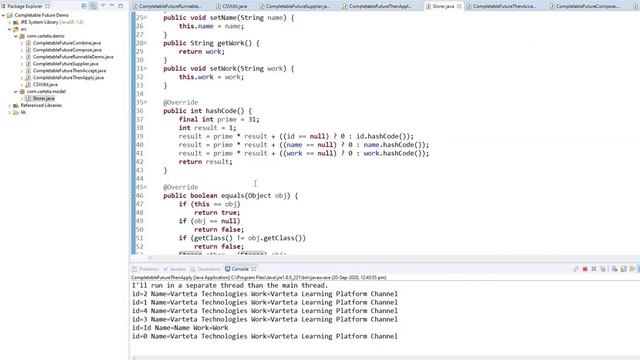Expand the Store.java tree entry
The width and height of the screenshot is (640, 360).
(22, 99)
